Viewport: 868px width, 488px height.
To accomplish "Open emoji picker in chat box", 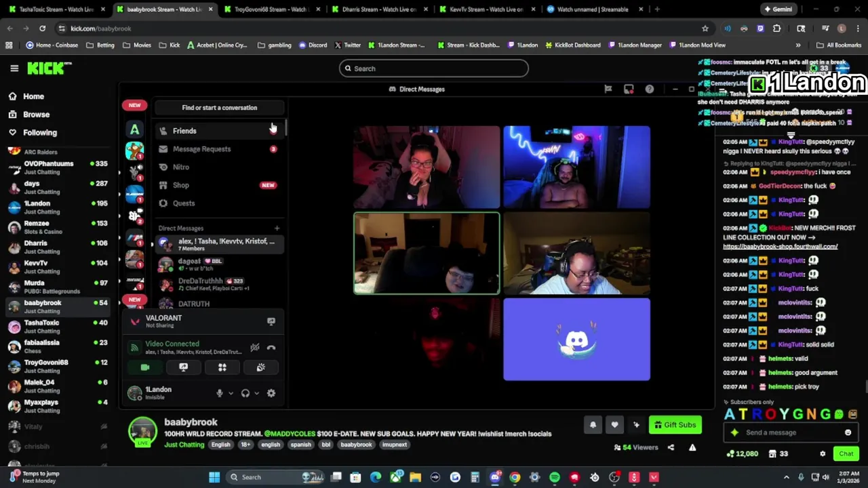I will (x=848, y=432).
